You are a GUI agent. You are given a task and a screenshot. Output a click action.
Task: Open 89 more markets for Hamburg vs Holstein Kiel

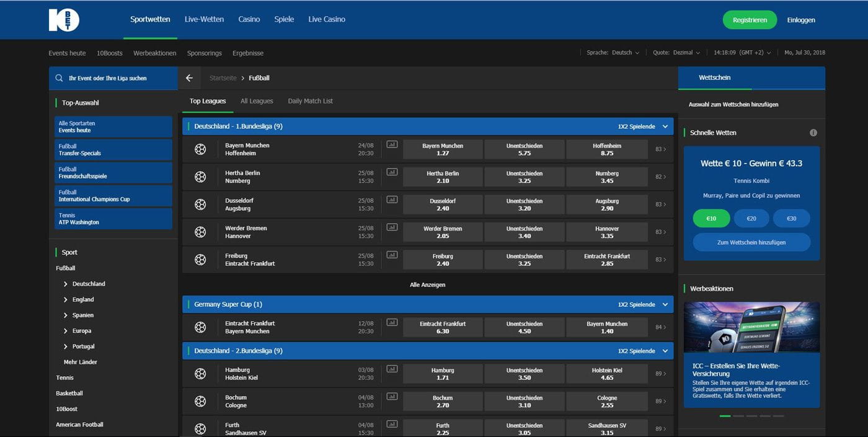click(661, 374)
